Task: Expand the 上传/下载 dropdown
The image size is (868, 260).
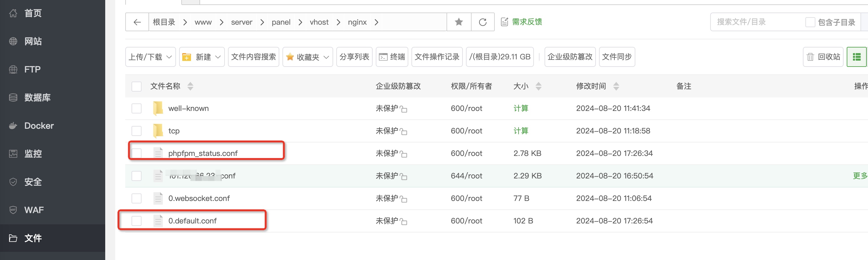Action: [150, 57]
